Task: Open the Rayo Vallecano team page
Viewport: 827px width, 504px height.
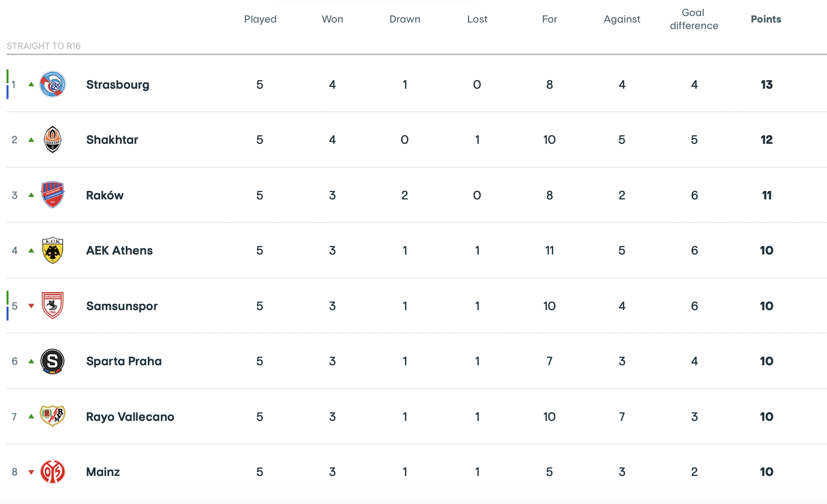Action: point(130,417)
